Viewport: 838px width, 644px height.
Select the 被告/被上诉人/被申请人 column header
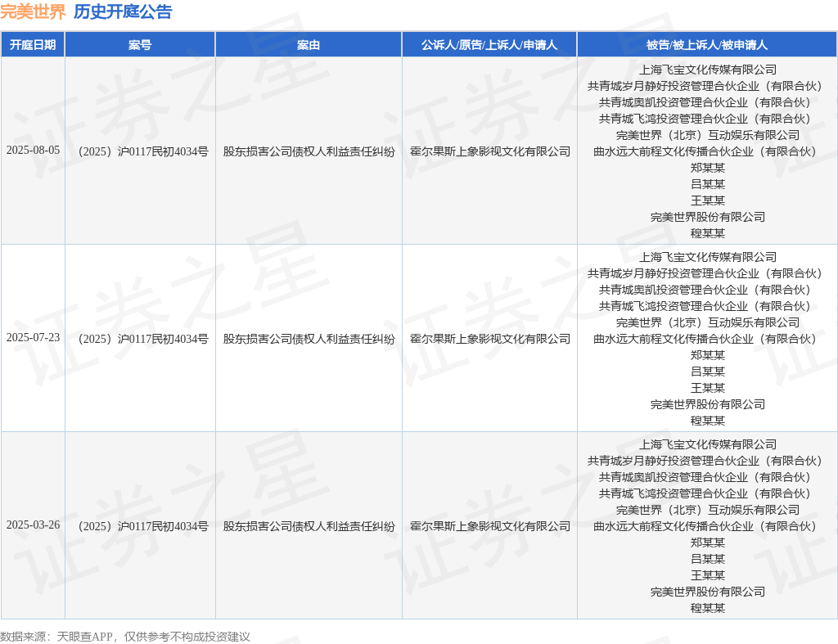pos(707,44)
